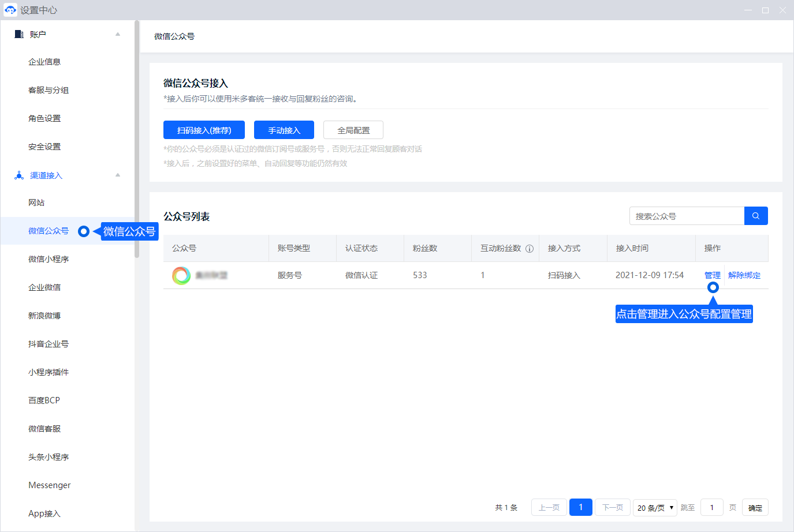Image resolution: width=794 pixels, height=532 pixels.
Task: Click the 账户 building icon in sidebar
Action: point(19,35)
